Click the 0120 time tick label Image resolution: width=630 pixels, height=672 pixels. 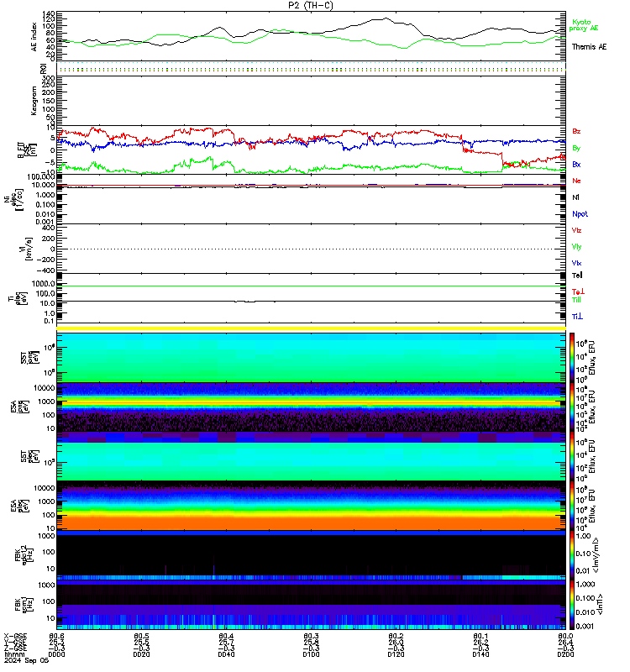(396, 654)
